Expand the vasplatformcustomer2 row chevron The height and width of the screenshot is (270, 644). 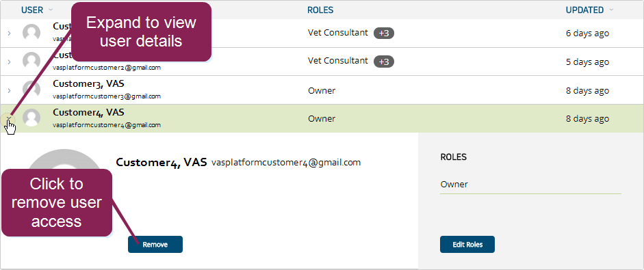(x=9, y=62)
